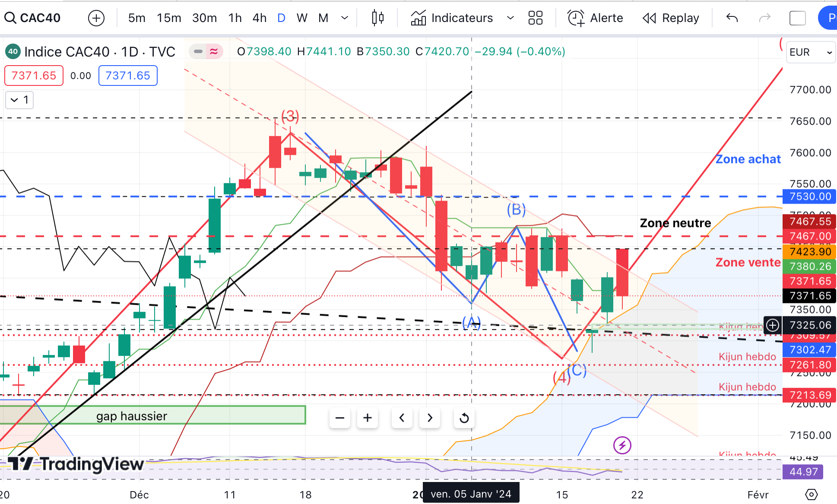Viewport: 837px width, 504px height.
Task: Open chart settings gear at bottom right
Action: [812, 495]
